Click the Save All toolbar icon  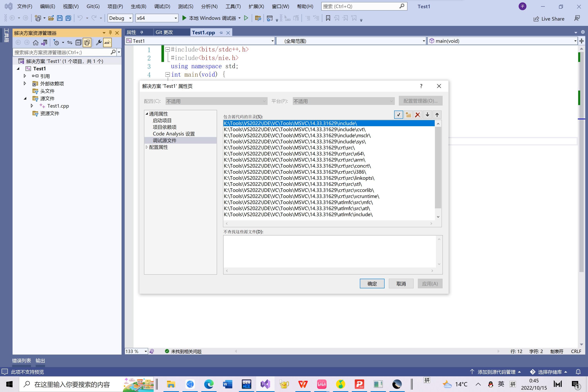(x=68, y=18)
